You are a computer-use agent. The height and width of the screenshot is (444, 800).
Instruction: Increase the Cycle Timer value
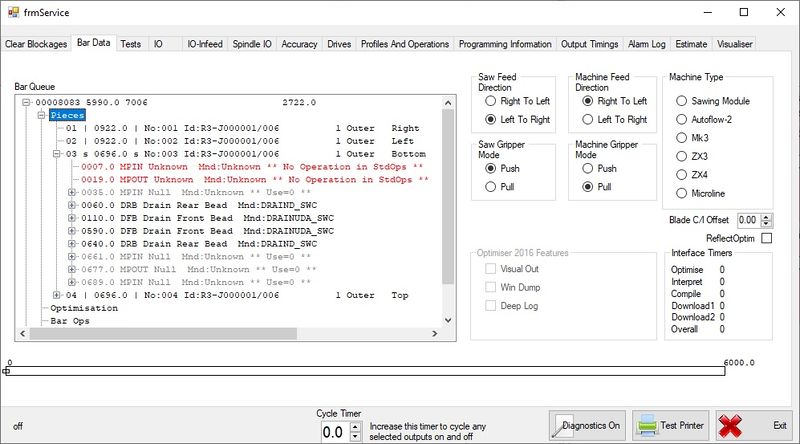356,427
